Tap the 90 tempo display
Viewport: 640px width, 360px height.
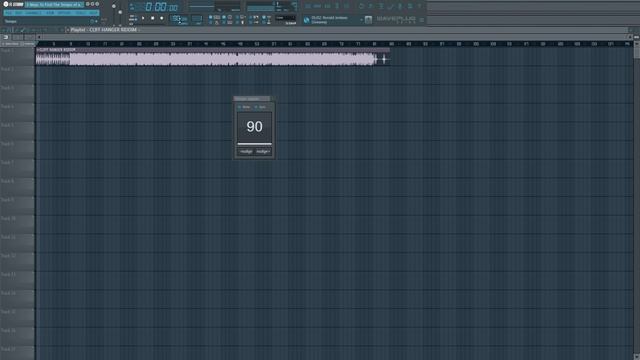pyautogui.click(x=254, y=127)
